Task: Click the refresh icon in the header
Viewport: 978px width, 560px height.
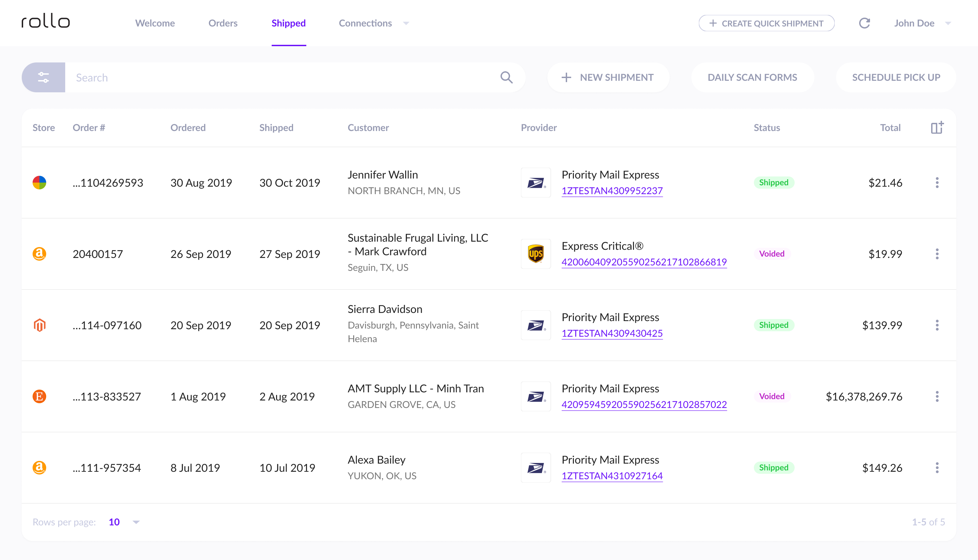Action: 864,23
